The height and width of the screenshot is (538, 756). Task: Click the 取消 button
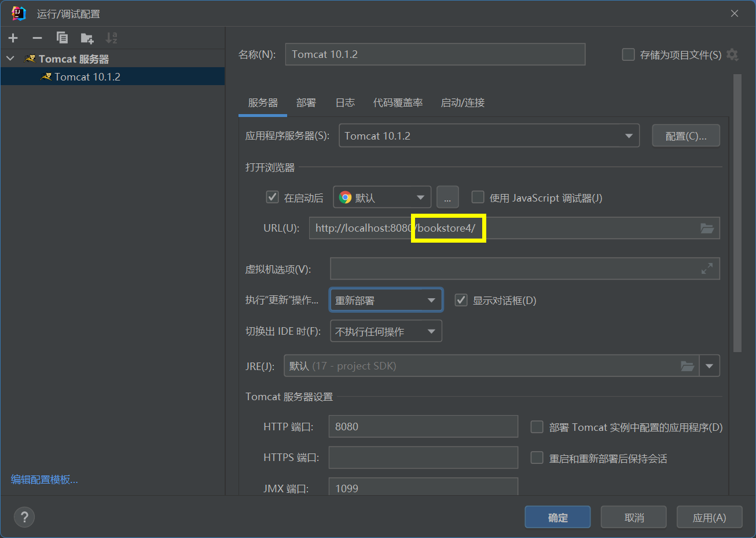point(633,517)
